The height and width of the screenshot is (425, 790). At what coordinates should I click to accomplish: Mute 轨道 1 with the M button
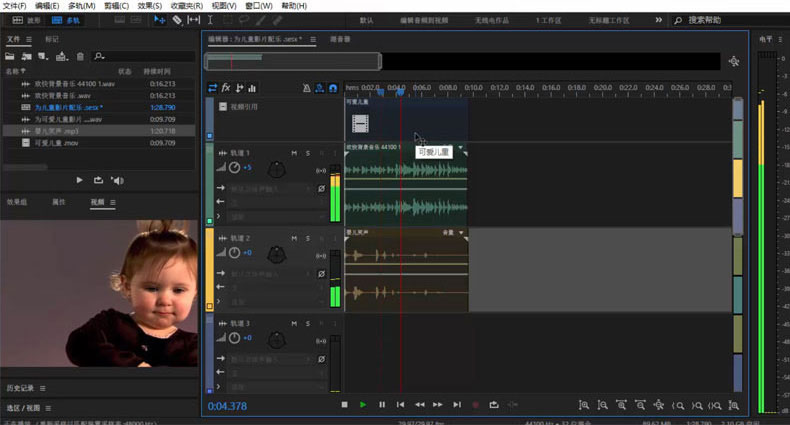[294, 153]
